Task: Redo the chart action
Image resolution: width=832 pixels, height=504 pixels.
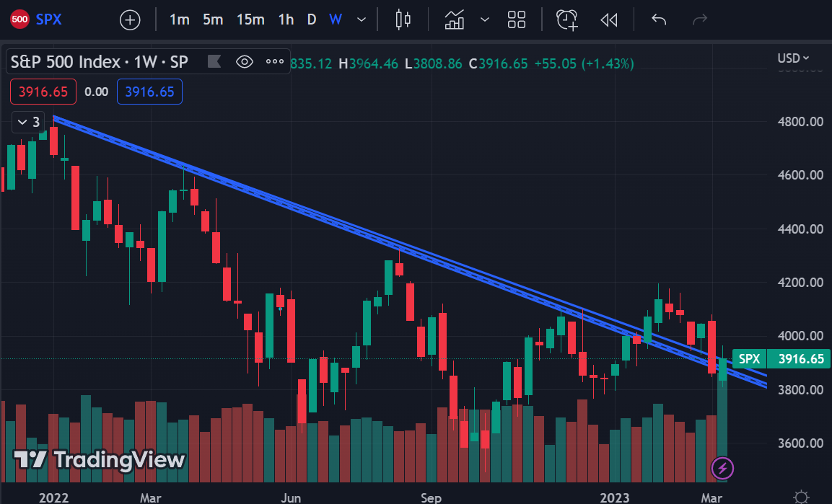Action: pos(700,19)
